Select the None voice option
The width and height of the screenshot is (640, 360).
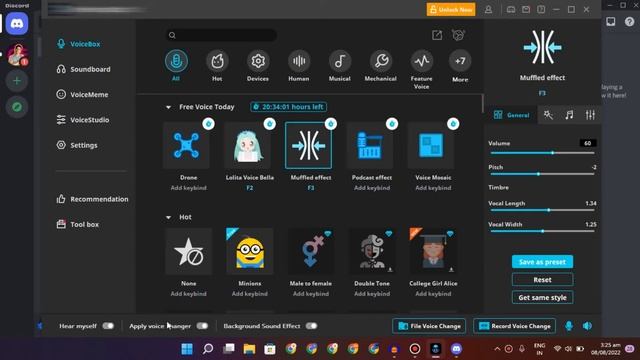click(x=189, y=251)
